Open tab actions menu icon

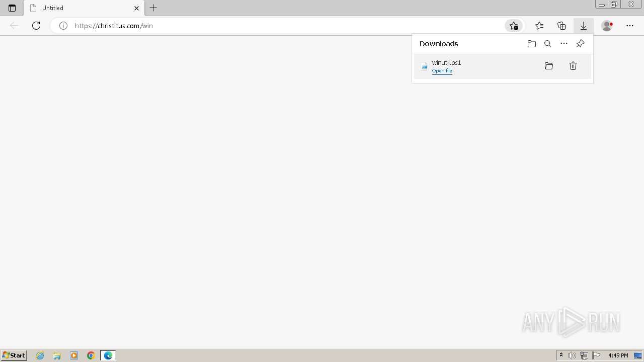pyautogui.click(x=12, y=8)
